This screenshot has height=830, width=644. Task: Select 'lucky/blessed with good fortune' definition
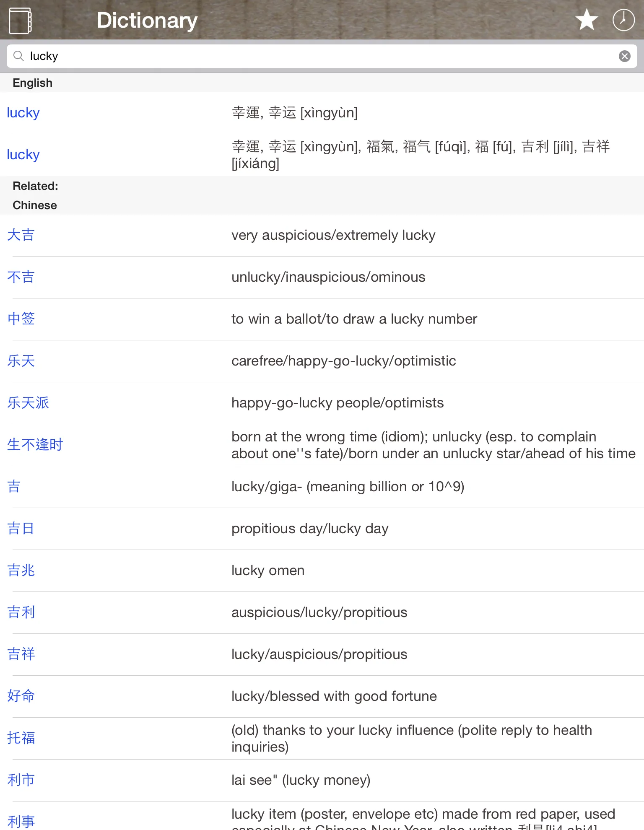[x=334, y=696]
